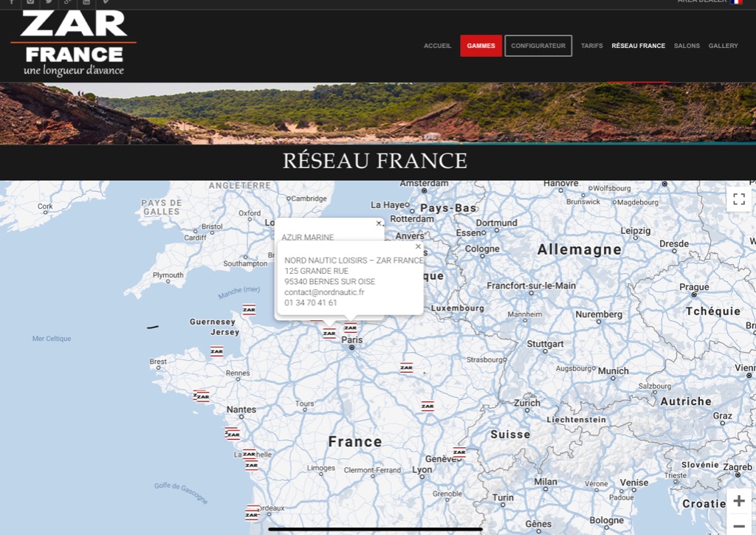Close the Azur Marine info popup

point(379,224)
